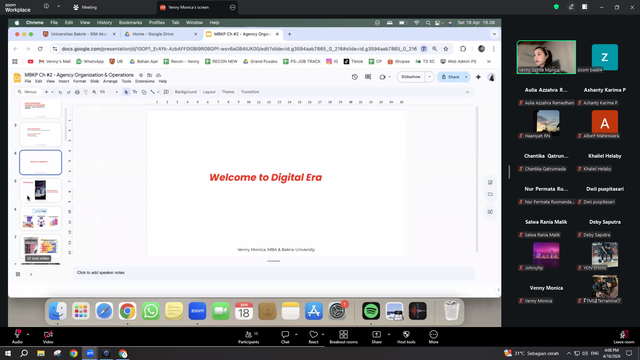Expand audio options arrow beside Audio
Screen dimensions: 640x360
point(28,334)
